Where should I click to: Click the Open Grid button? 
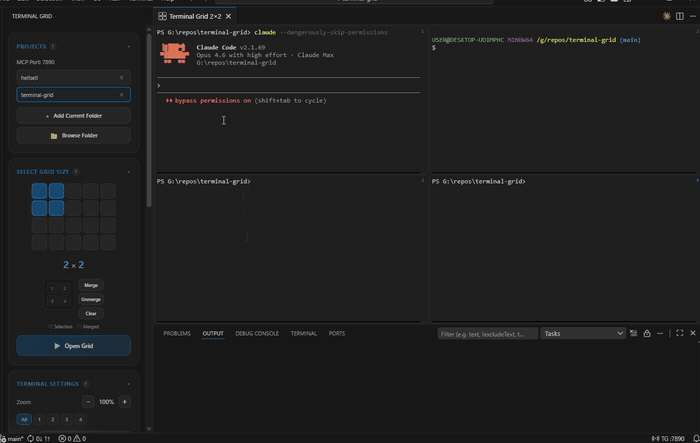coord(74,346)
